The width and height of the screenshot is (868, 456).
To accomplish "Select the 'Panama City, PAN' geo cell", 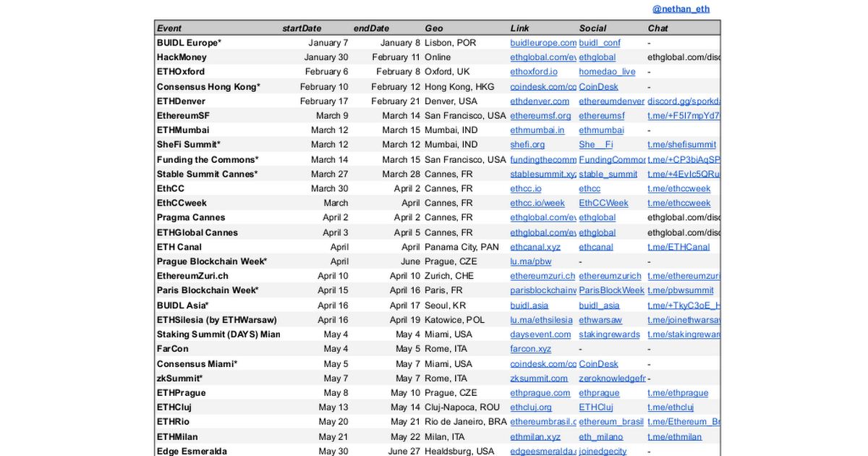I will (465, 247).
